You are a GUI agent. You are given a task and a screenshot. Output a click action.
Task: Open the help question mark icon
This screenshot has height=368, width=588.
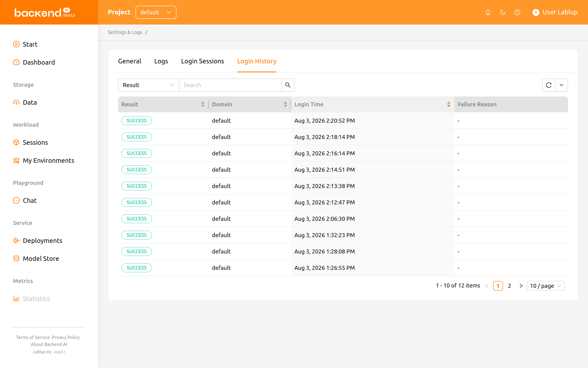(517, 12)
